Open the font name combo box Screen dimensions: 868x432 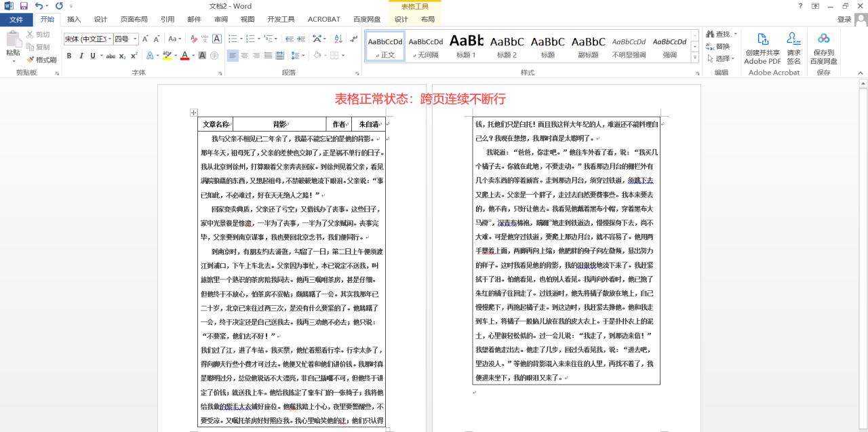click(x=88, y=39)
